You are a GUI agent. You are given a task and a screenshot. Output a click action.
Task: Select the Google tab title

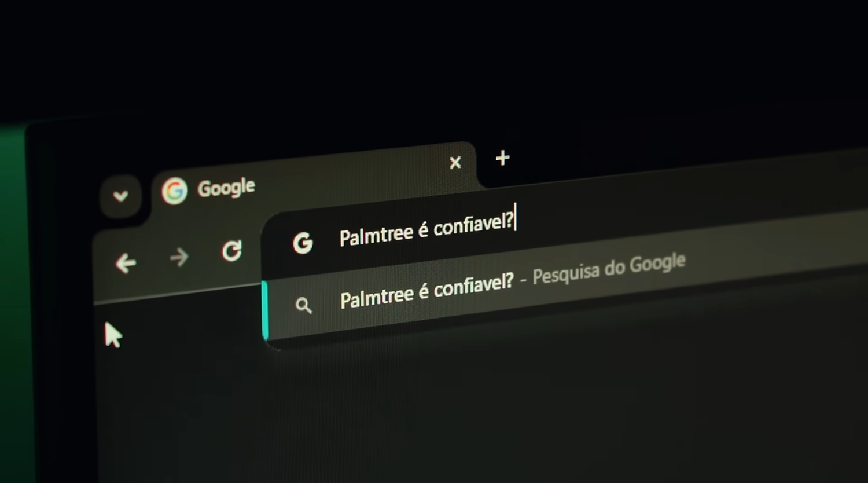point(226,188)
